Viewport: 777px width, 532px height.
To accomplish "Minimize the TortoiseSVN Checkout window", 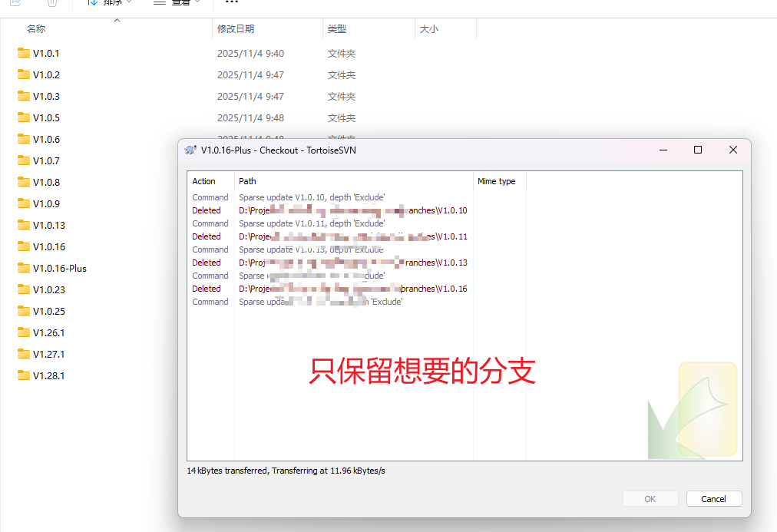I will tap(663, 150).
